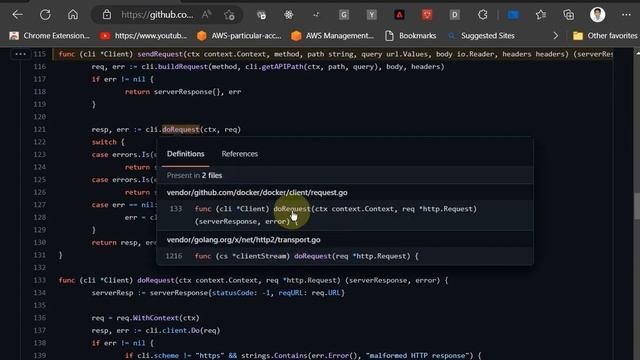
Task: Go back to the previous page
Action: tap(17, 15)
